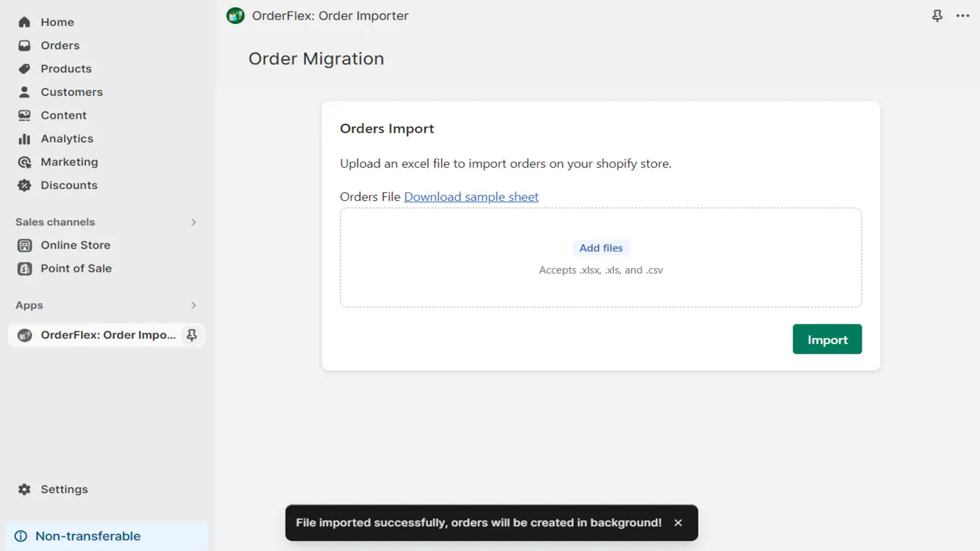
Task: Click the OrderFlex logo in header
Action: coord(235,16)
